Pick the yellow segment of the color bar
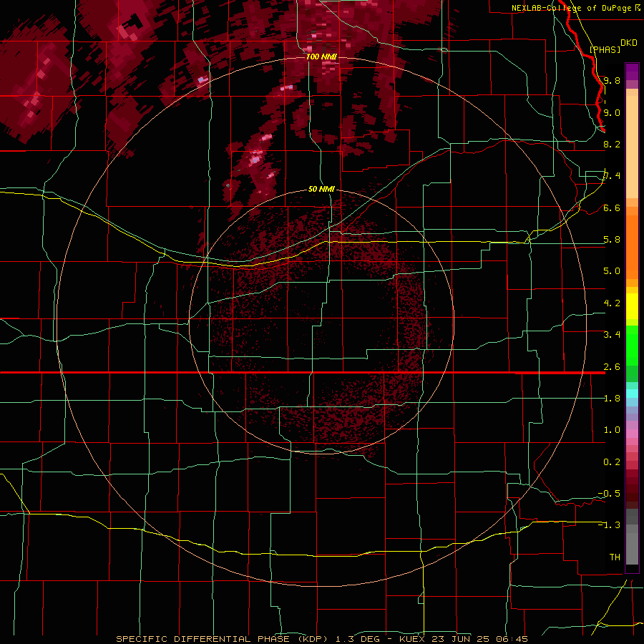Screen dimensions: 644x644 (x=632, y=306)
